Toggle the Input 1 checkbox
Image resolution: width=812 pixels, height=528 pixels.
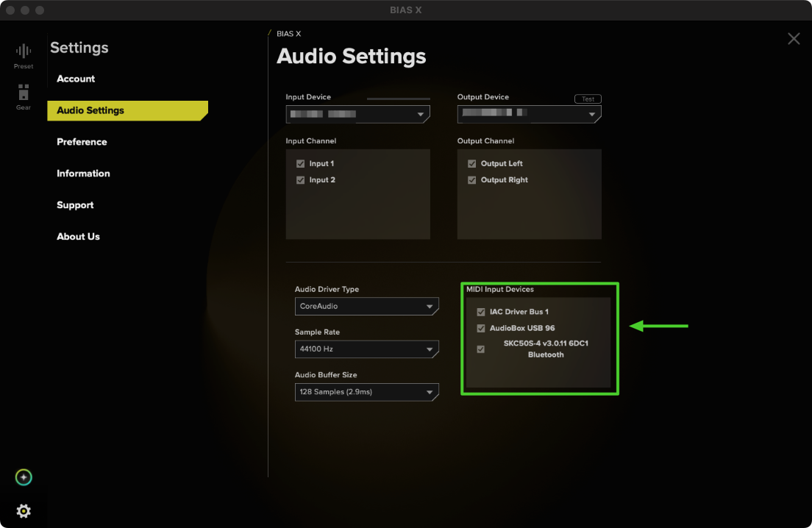coord(300,164)
